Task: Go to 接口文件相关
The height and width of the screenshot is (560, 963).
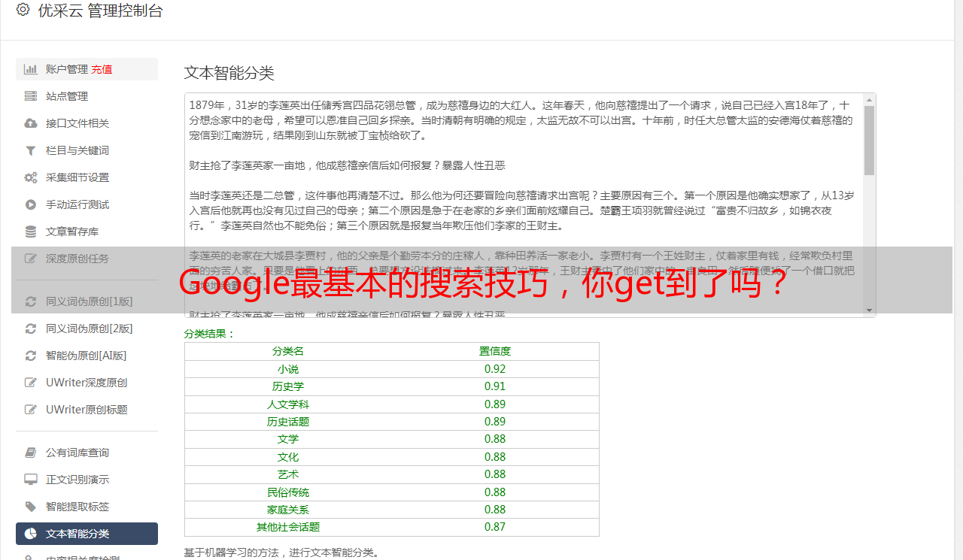Action: click(87, 123)
